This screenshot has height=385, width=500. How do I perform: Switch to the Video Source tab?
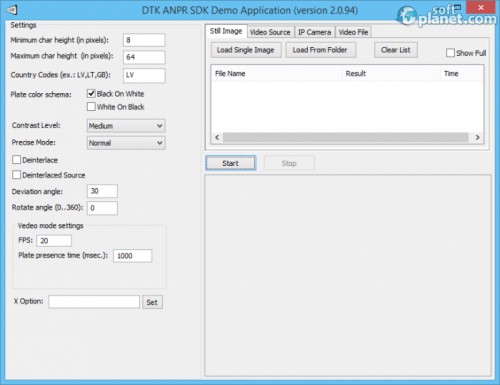pyautogui.click(x=270, y=32)
